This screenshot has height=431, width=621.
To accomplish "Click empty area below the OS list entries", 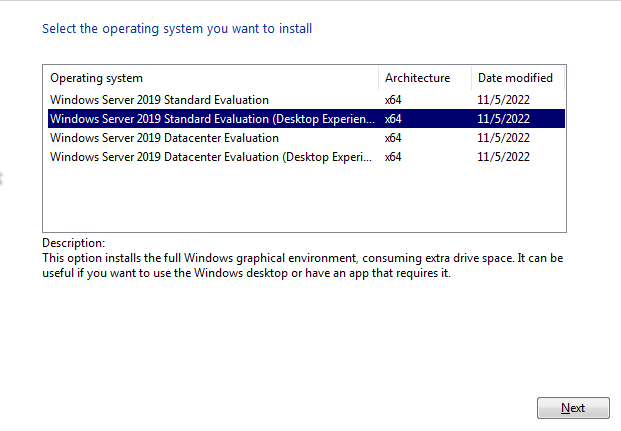I will [300, 200].
